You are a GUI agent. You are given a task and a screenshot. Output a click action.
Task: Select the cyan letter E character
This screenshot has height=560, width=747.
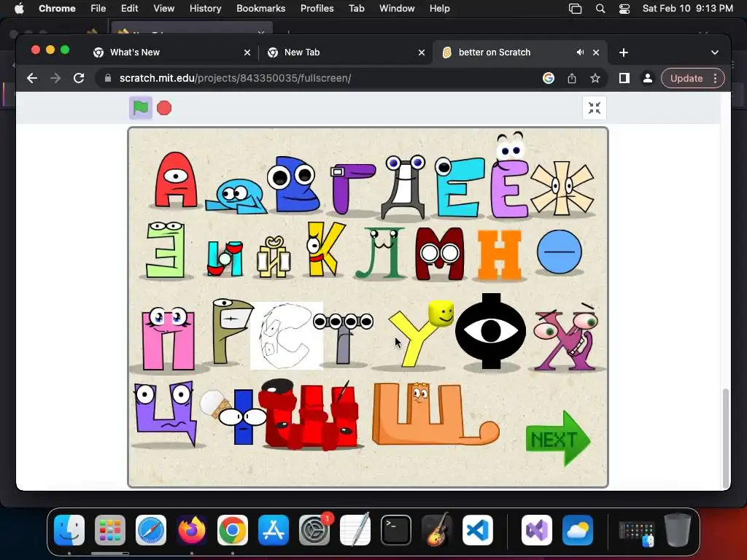460,187
